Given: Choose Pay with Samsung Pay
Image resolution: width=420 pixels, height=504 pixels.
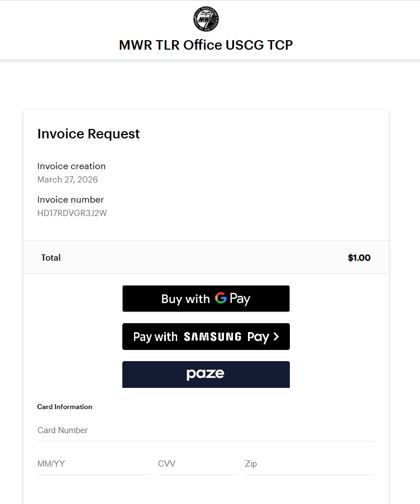Looking at the screenshot, I should click(x=206, y=337).
